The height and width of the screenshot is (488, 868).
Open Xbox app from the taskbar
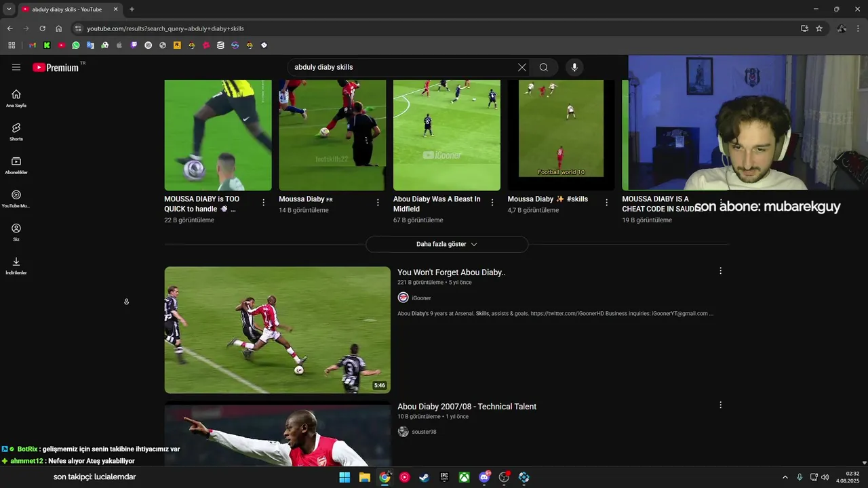[x=464, y=477]
